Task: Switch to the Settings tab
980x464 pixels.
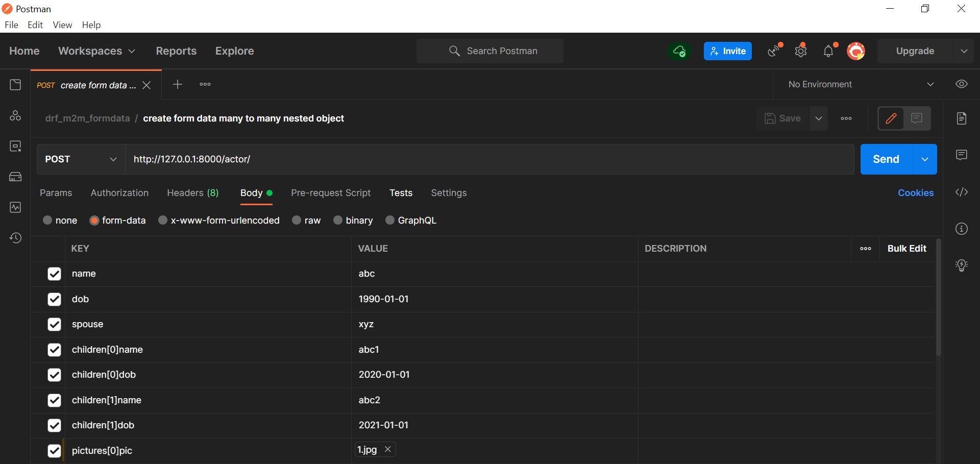Action: [x=449, y=193]
